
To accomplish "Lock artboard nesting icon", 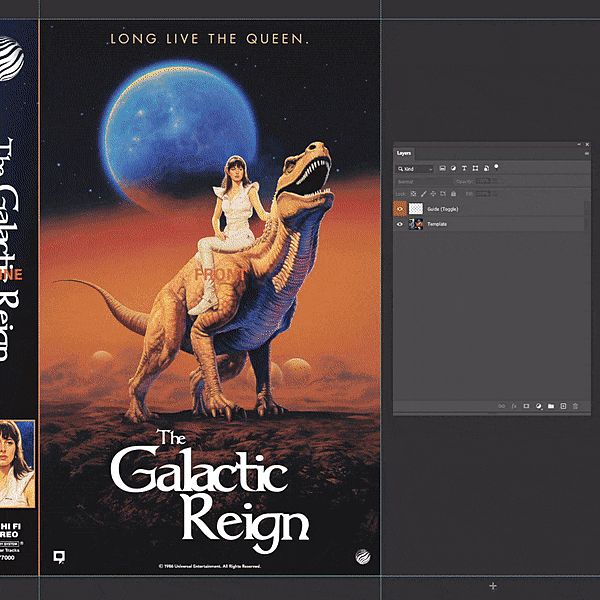I will click(443, 194).
